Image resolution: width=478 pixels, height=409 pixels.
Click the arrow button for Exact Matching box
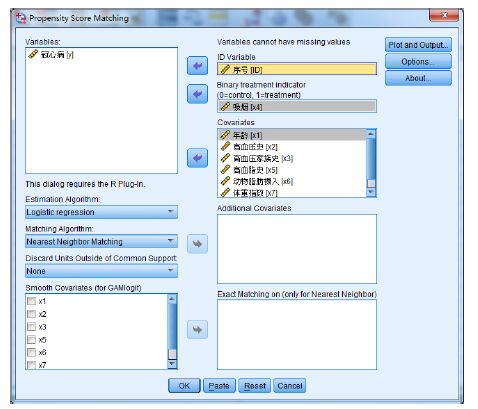coord(197,330)
